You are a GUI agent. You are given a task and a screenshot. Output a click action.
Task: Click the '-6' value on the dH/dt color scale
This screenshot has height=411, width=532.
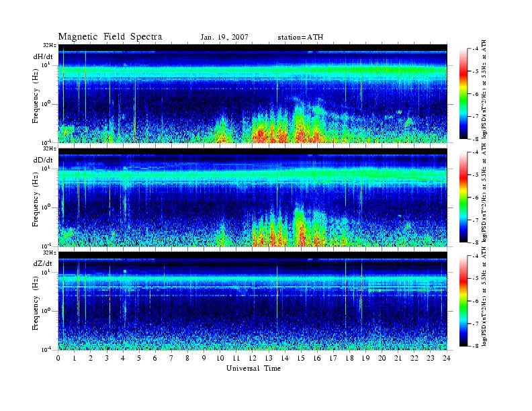point(476,94)
